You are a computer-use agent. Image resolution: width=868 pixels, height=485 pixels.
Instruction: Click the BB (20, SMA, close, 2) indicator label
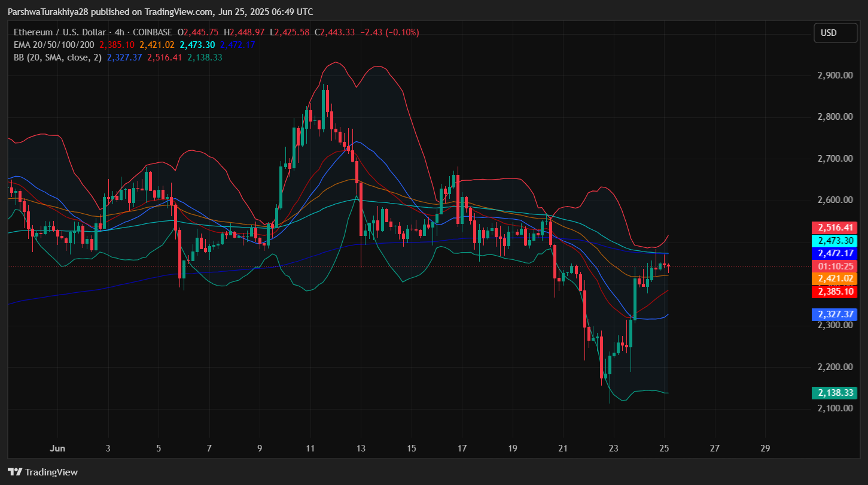coord(58,57)
